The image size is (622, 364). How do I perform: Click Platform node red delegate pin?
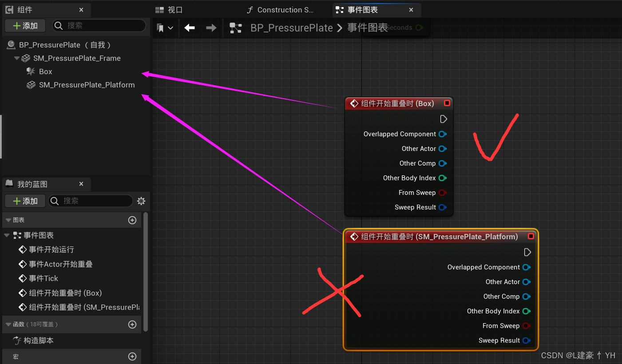click(531, 236)
